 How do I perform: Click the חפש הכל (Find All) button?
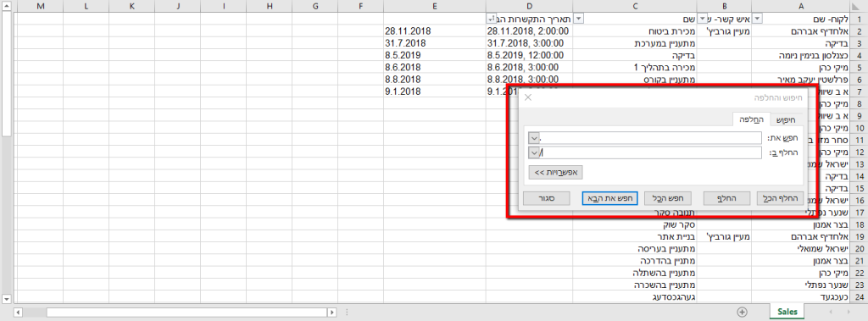tap(668, 197)
